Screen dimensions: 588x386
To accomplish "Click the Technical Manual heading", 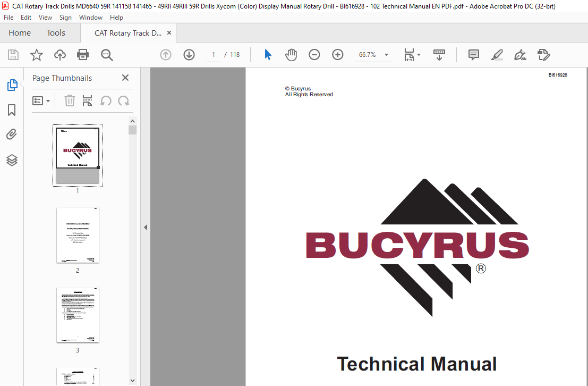I will click(417, 364).
